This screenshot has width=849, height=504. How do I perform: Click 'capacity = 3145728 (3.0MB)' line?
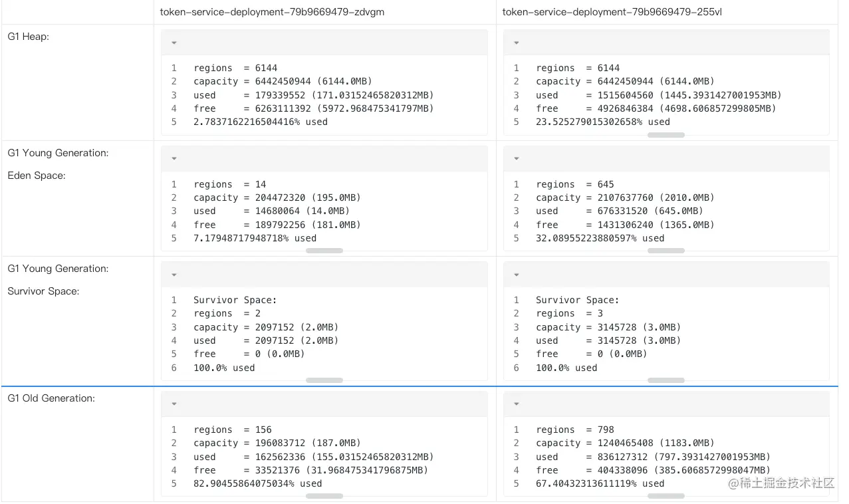coord(608,327)
